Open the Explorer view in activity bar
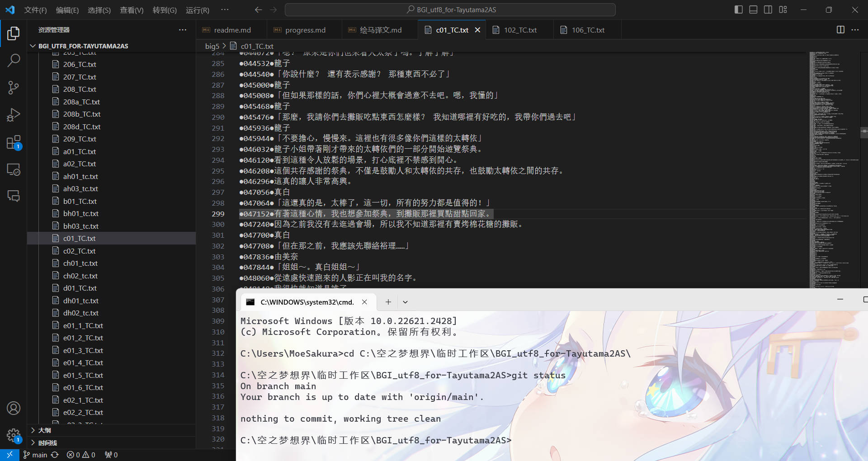This screenshot has width=868, height=461. coord(14,33)
